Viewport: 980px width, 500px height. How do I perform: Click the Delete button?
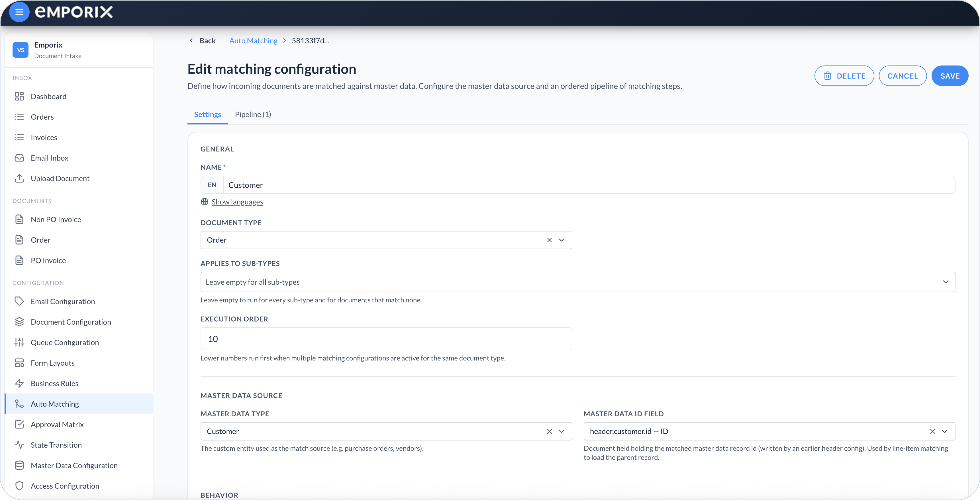click(844, 76)
